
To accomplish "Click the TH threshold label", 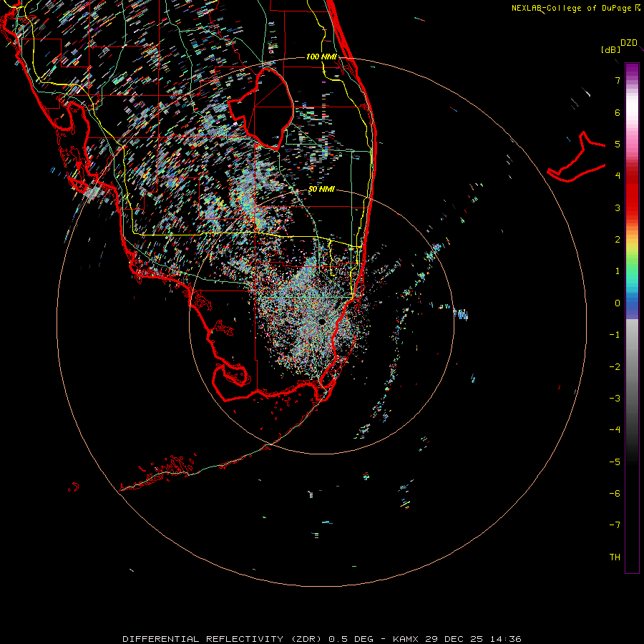I will pyautogui.click(x=615, y=557).
